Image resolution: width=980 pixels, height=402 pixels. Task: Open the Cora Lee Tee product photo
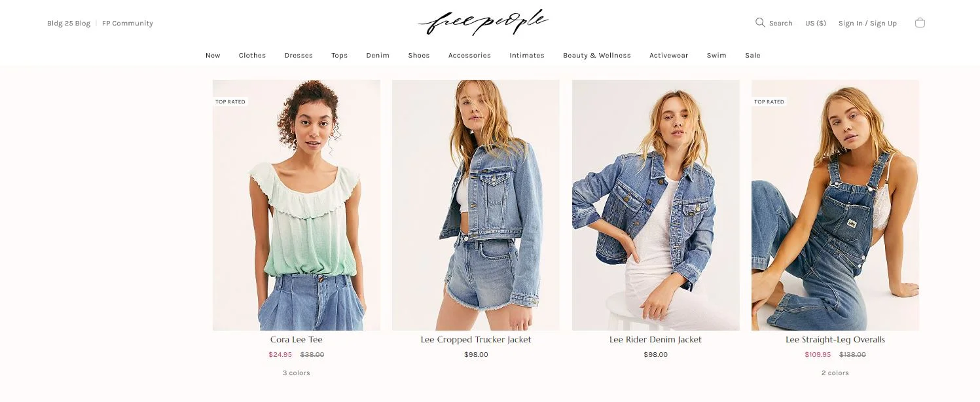(x=297, y=205)
